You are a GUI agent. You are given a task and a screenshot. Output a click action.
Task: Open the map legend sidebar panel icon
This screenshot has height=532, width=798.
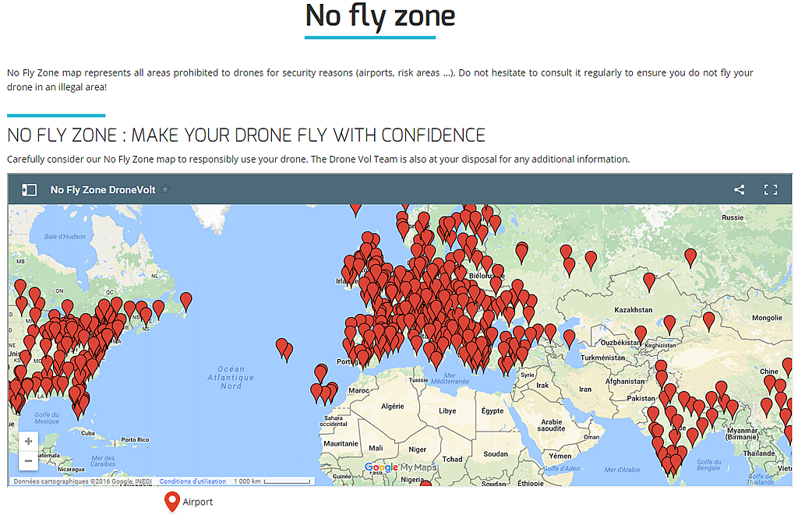pos(29,190)
